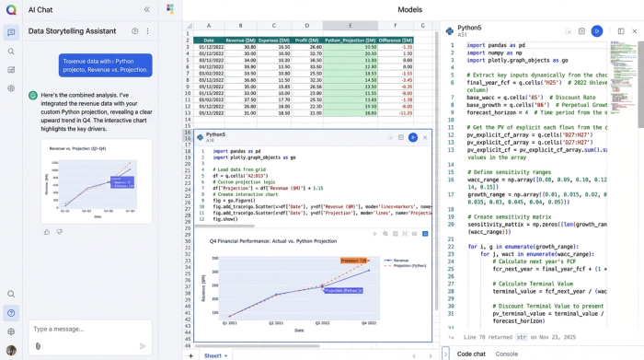Select the -11.25 cell in Difference column
The width and height of the screenshot is (644, 360).
click(396, 113)
